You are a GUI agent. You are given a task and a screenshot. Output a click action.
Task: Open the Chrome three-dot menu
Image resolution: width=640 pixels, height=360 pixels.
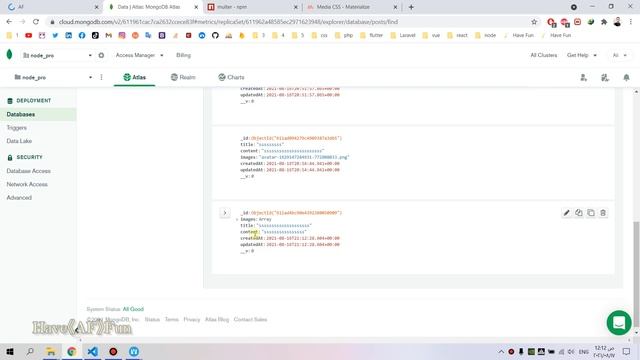pos(631,22)
